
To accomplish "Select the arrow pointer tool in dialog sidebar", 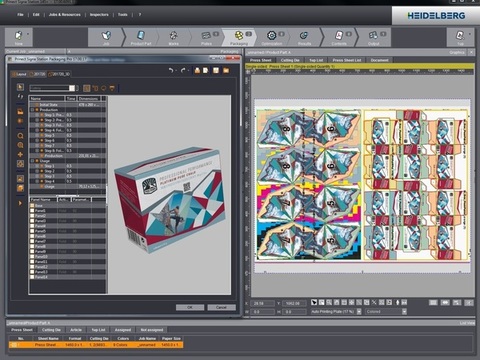I will coord(20,87).
